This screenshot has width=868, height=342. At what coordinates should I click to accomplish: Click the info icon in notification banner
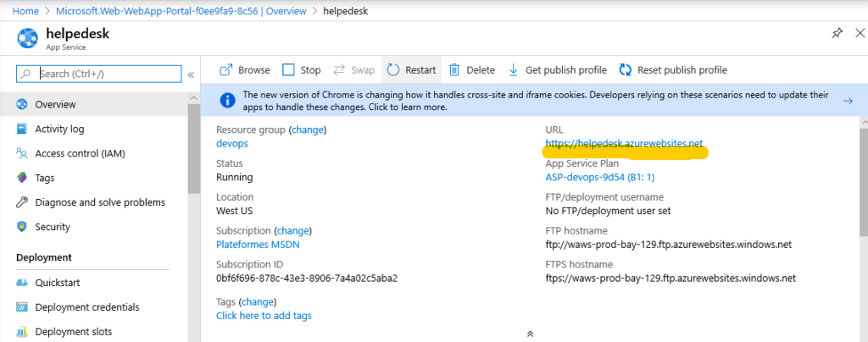(x=227, y=101)
